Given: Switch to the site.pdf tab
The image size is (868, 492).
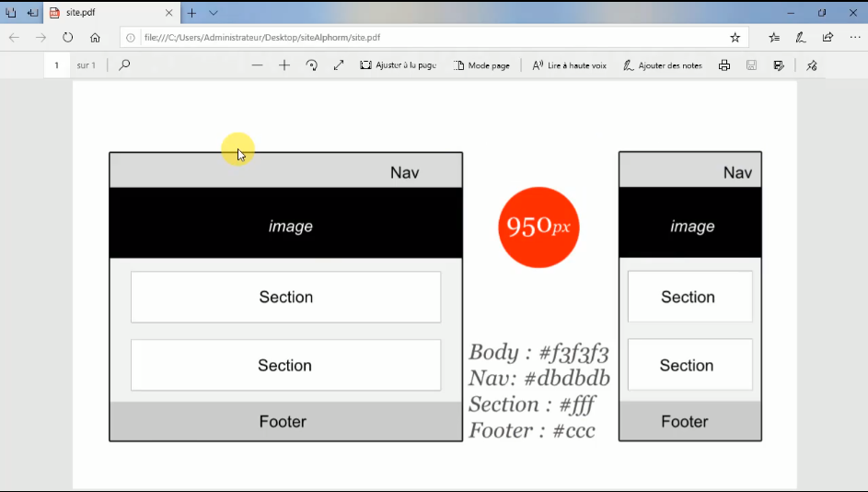Looking at the screenshot, I should point(101,13).
